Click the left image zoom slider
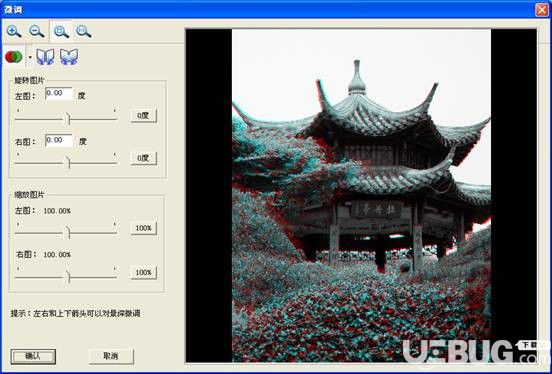The image size is (552, 374). 66,231
